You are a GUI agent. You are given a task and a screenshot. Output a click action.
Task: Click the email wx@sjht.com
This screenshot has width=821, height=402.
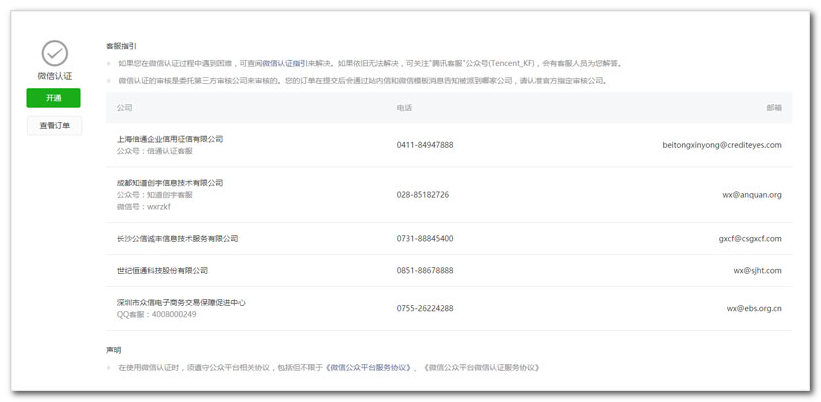756,270
